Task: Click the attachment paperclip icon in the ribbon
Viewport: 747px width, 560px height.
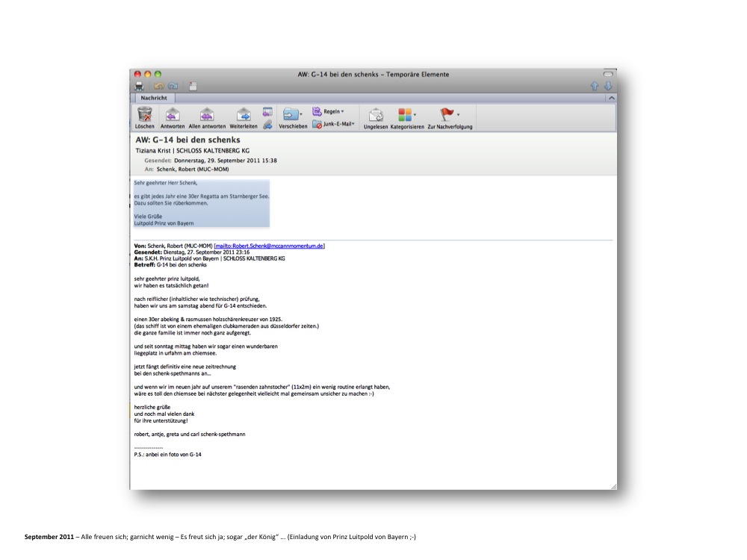Action: click(267, 125)
